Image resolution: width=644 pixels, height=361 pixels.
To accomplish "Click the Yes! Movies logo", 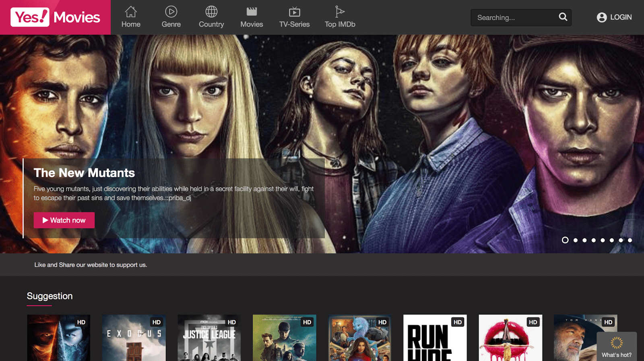I will 56,17.
